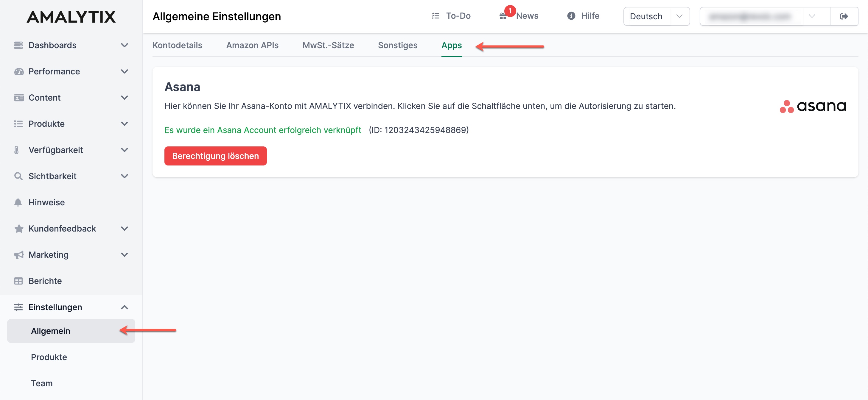Click the Hinweise bell icon

pyautogui.click(x=18, y=202)
